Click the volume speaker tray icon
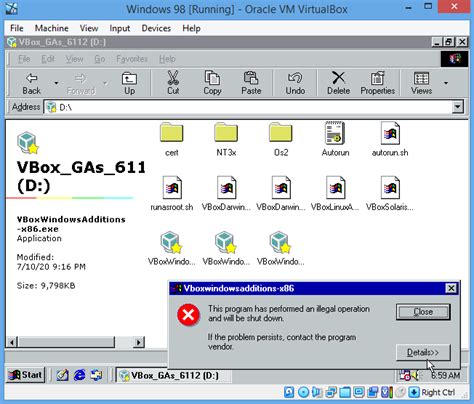 (x=415, y=375)
